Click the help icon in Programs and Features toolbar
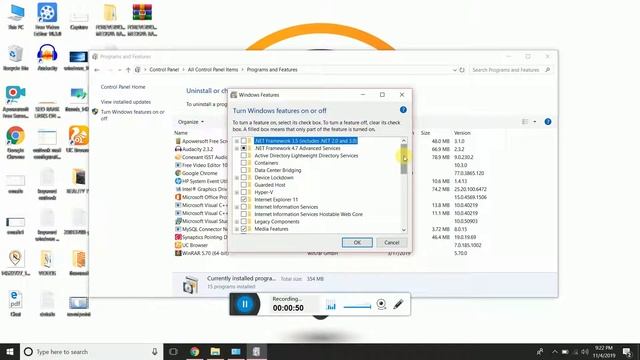Image resolution: width=640 pixels, height=360 pixels. pos(548,122)
